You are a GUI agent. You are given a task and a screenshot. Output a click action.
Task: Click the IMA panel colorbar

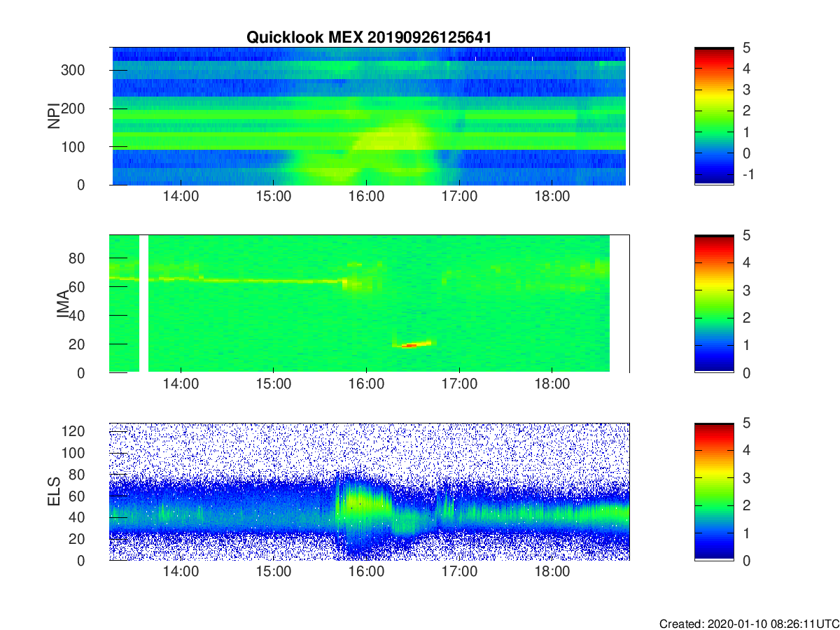point(714,304)
